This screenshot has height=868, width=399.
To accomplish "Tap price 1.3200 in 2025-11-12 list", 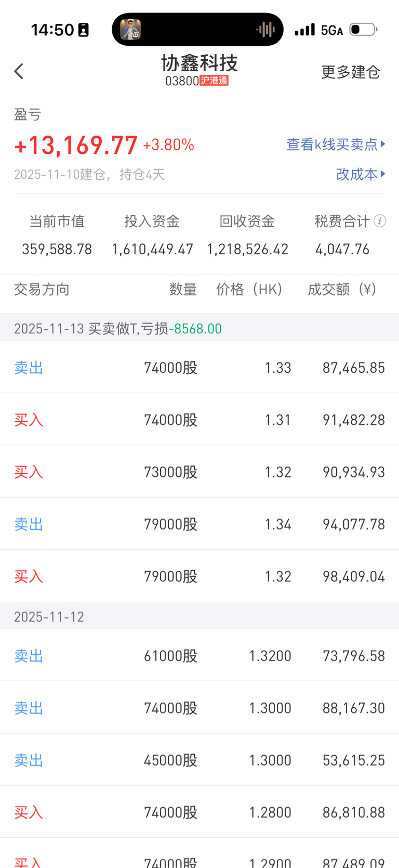I will click(x=270, y=656).
